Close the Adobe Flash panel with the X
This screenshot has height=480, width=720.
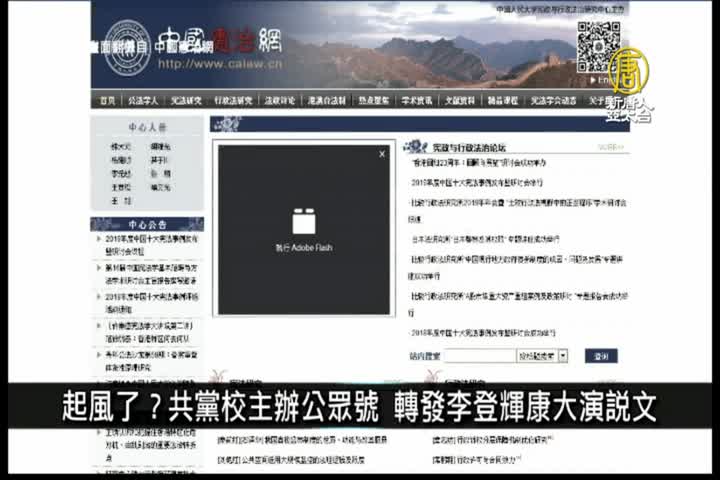[381, 154]
